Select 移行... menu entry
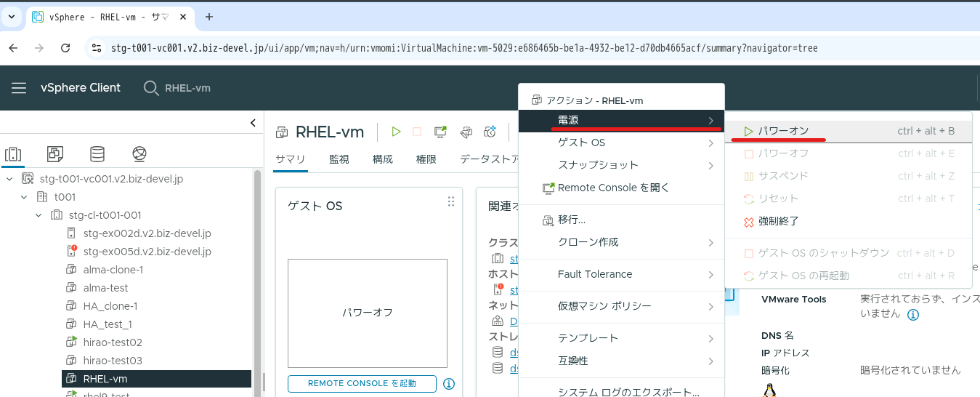This screenshot has width=980, height=397. point(622,220)
